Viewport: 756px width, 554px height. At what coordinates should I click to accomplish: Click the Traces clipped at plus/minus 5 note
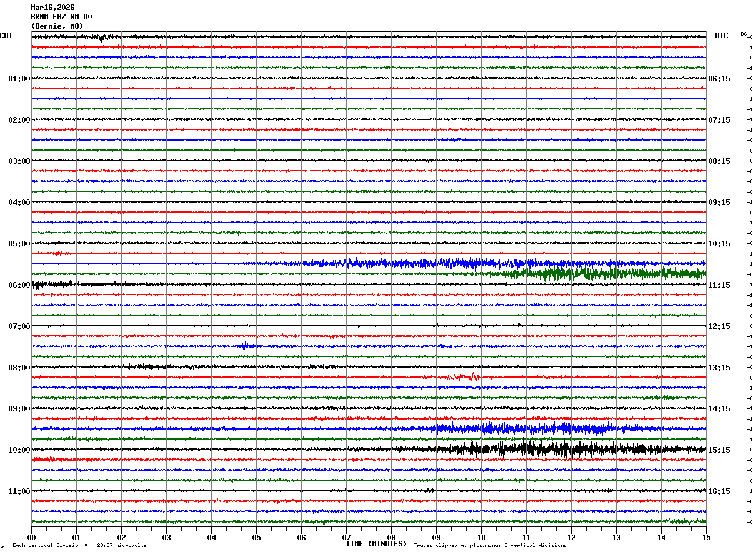coord(490,545)
